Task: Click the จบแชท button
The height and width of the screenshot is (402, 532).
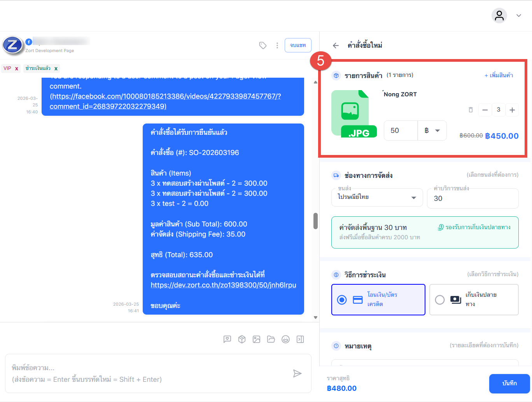Action: 298,45
